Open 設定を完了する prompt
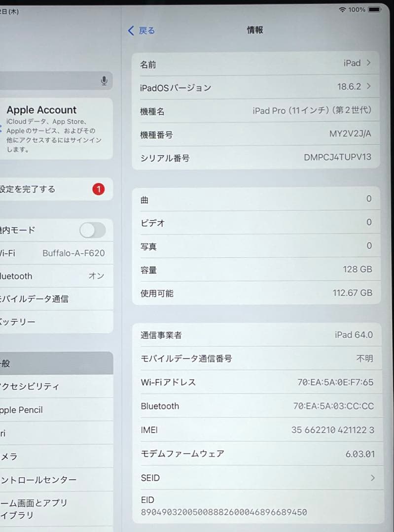 (56, 189)
